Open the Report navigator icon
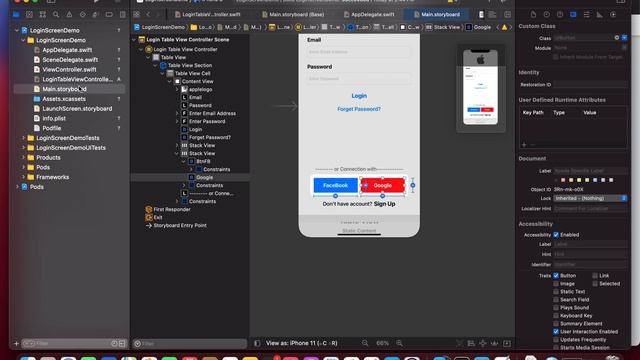The width and height of the screenshot is (640, 360). [122, 15]
